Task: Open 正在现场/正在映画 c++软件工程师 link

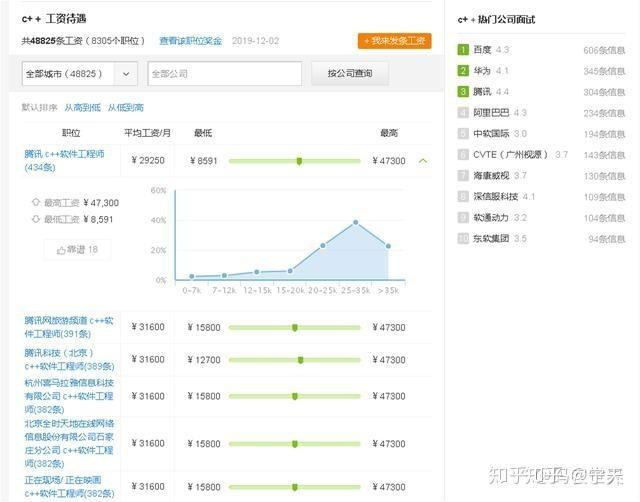Action: point(69,486)
